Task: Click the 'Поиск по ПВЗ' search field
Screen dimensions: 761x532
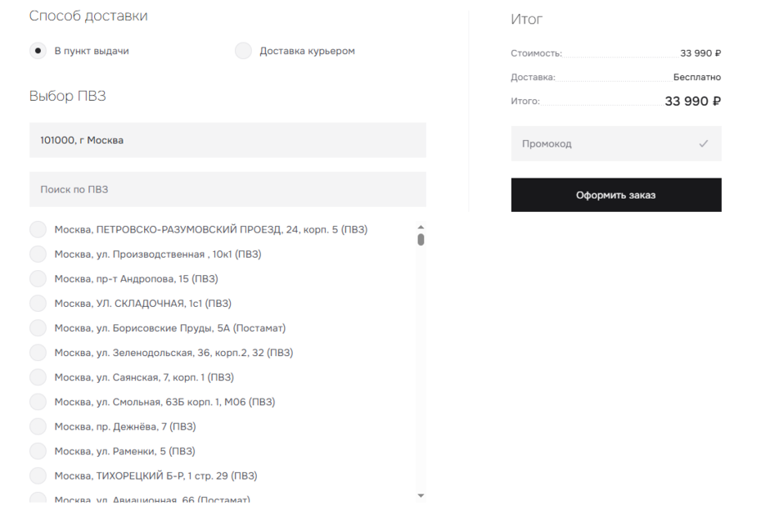Action: (x=227, y=189)
